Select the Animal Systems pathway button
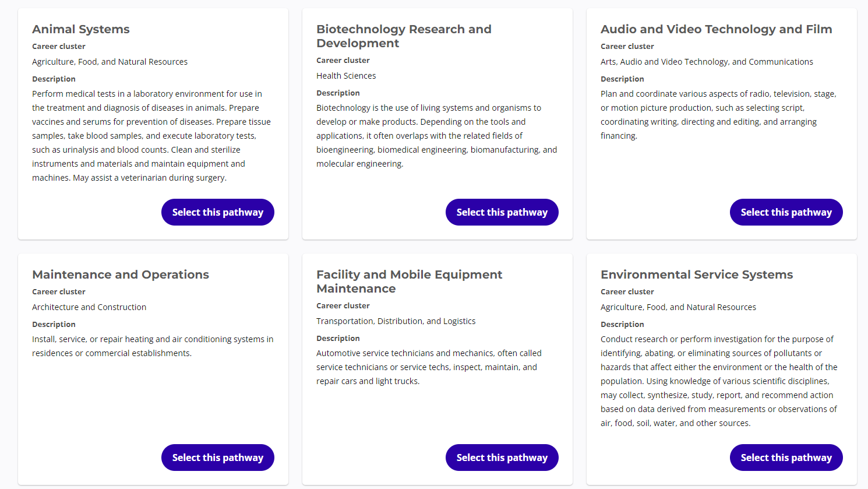This screenshot has height=489, width=868. tap(218, 212)
